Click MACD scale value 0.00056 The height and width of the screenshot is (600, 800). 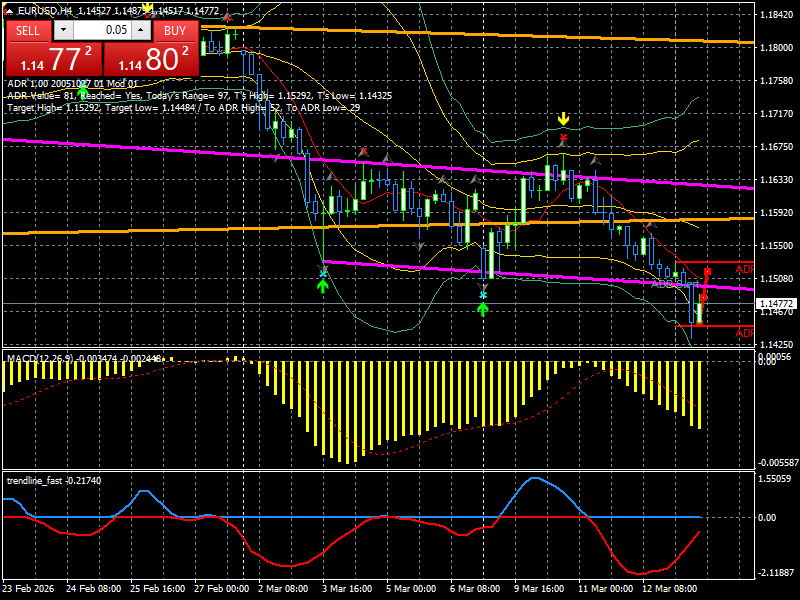pyautogui.click(x=774, y=356)
